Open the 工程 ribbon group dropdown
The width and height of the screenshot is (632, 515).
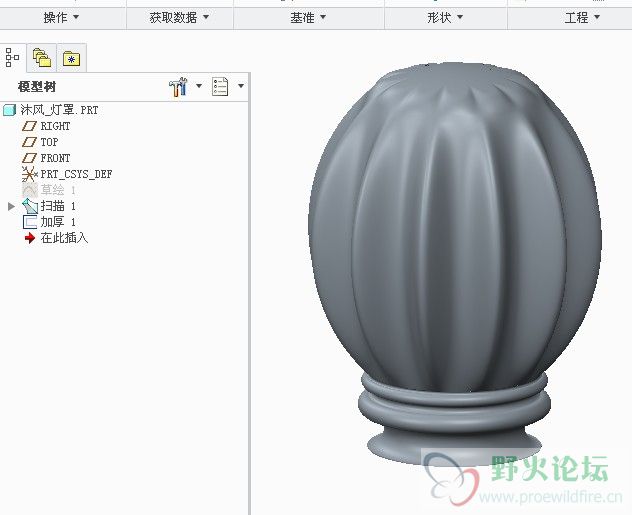pos(582,18)
